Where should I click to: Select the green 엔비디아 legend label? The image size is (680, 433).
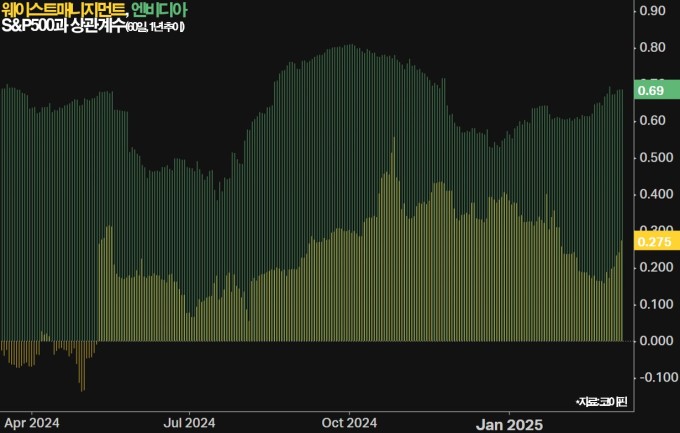click(159, 9)
